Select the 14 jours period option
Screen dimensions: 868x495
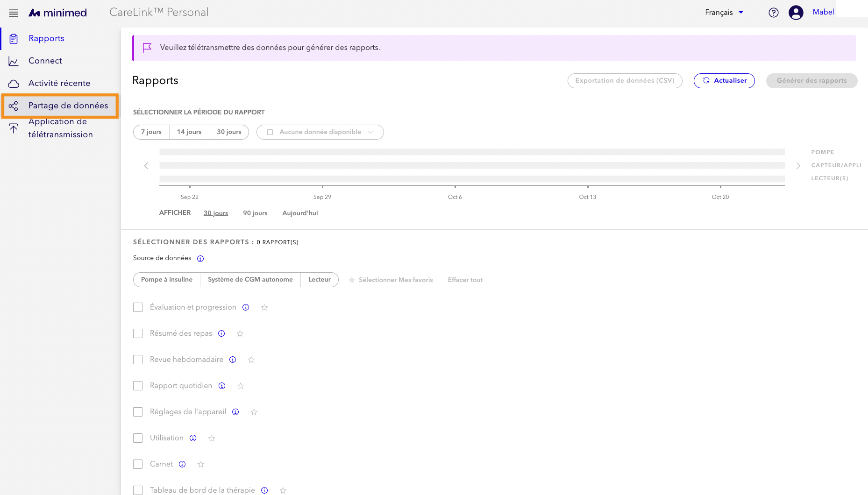click(189, 132)
